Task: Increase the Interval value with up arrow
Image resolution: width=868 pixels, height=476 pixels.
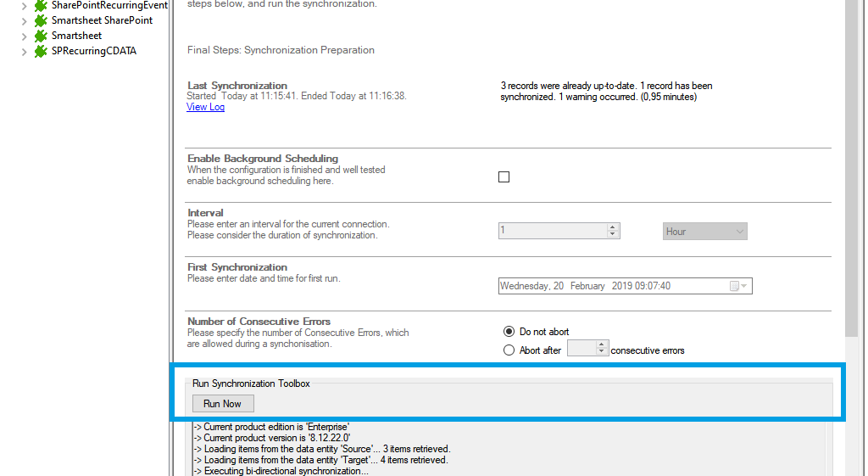Action: (613, 227)
